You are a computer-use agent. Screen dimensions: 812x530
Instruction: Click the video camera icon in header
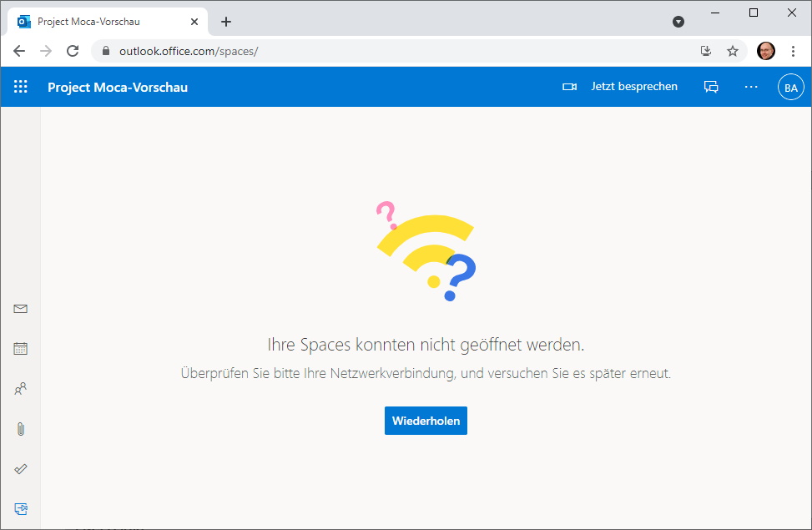570,87
